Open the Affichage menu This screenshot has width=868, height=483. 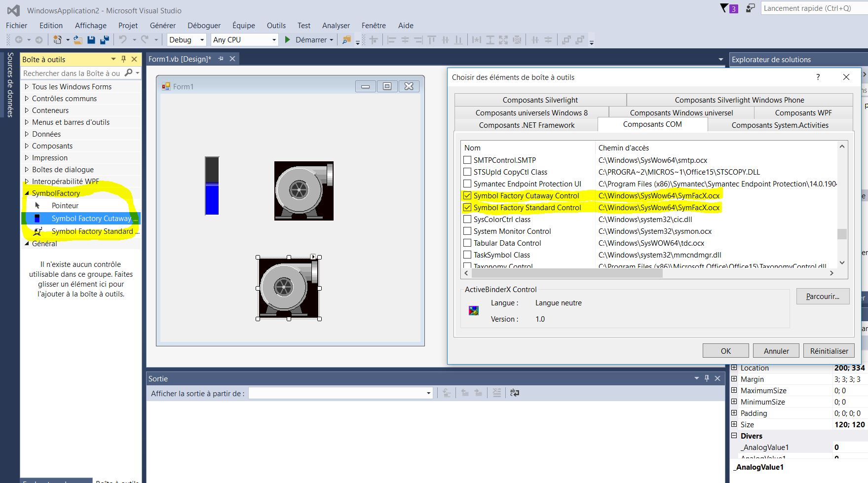click(x=90, y=25)
